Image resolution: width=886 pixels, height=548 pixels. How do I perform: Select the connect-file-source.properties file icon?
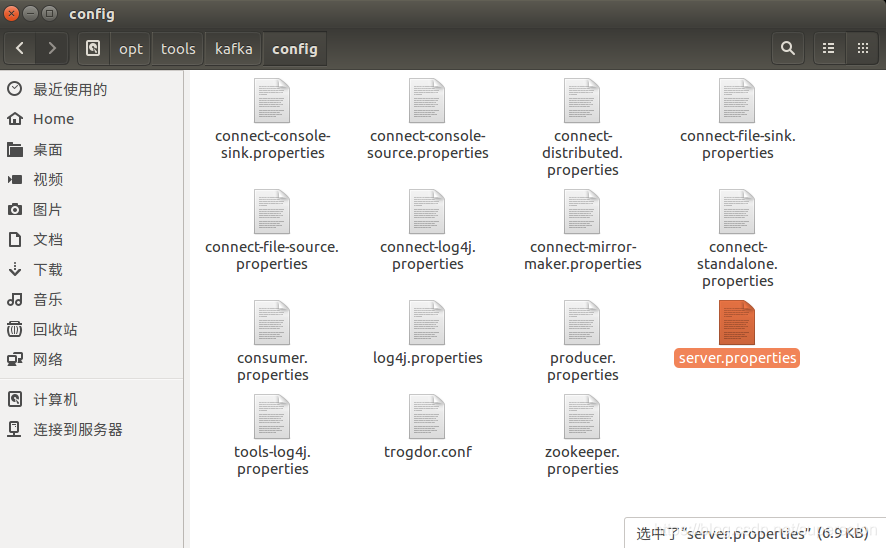[x=272, y=212]
